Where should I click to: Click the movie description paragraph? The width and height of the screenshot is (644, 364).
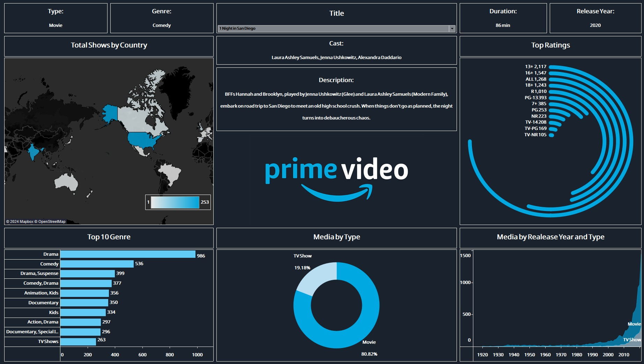(x=336, y=106)
